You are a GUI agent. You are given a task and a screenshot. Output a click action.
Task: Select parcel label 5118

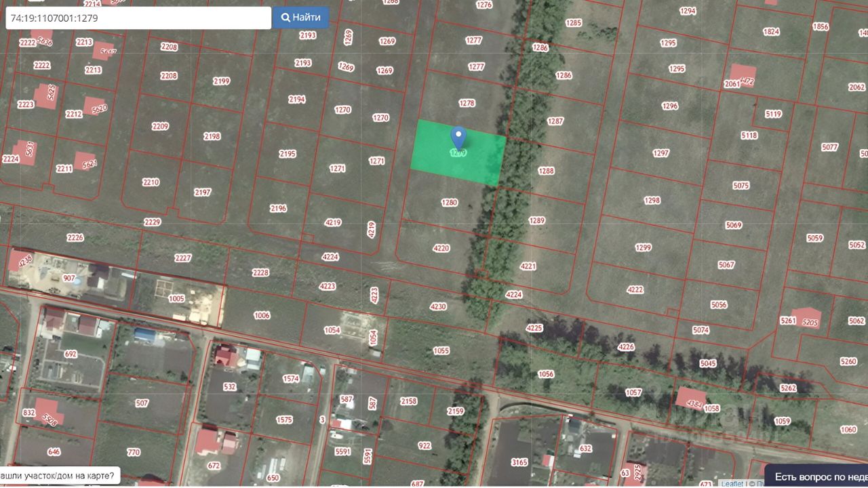tap(749, 136)
